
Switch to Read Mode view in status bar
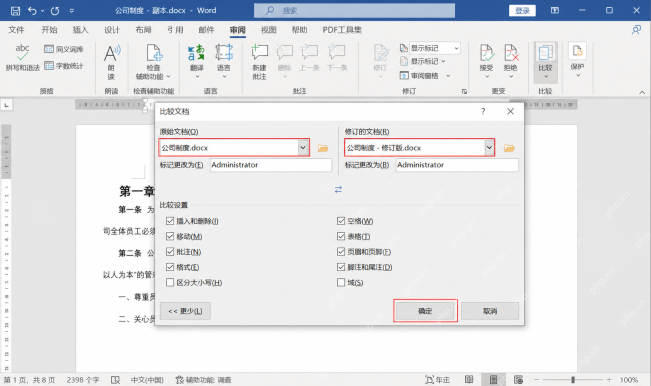469,379
